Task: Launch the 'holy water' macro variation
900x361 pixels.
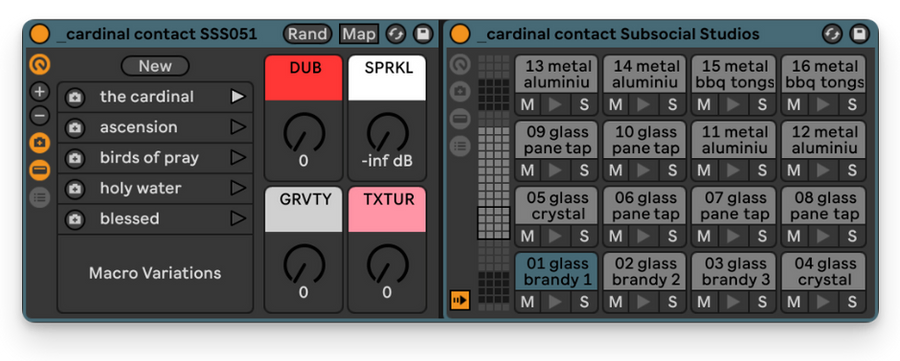Action: pos(238,188)
